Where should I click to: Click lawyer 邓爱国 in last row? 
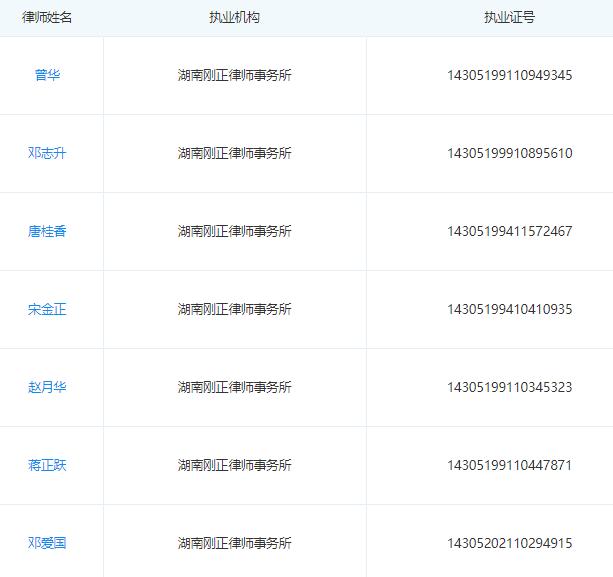(x=47, y=543)
